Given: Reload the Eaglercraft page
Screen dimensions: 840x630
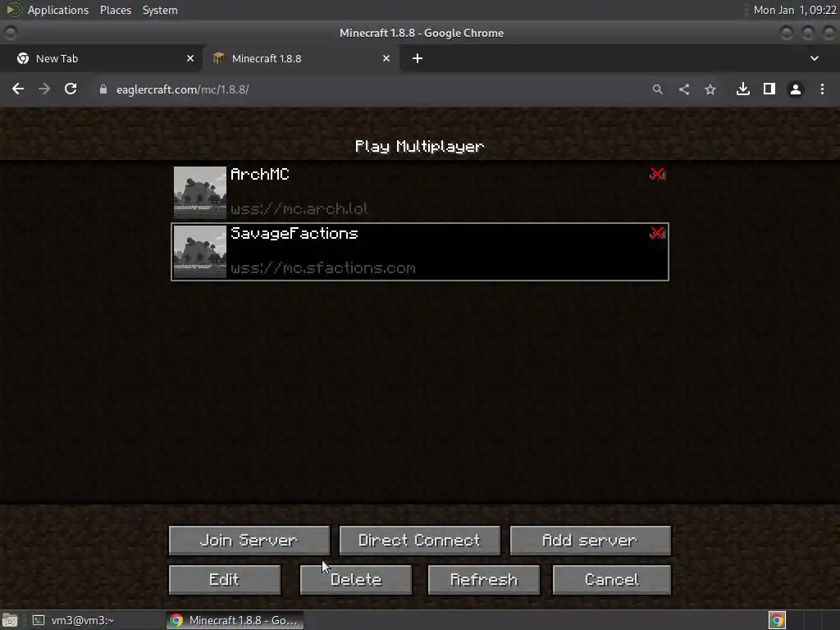Looking at the screenshot, I should pos(71,89).
